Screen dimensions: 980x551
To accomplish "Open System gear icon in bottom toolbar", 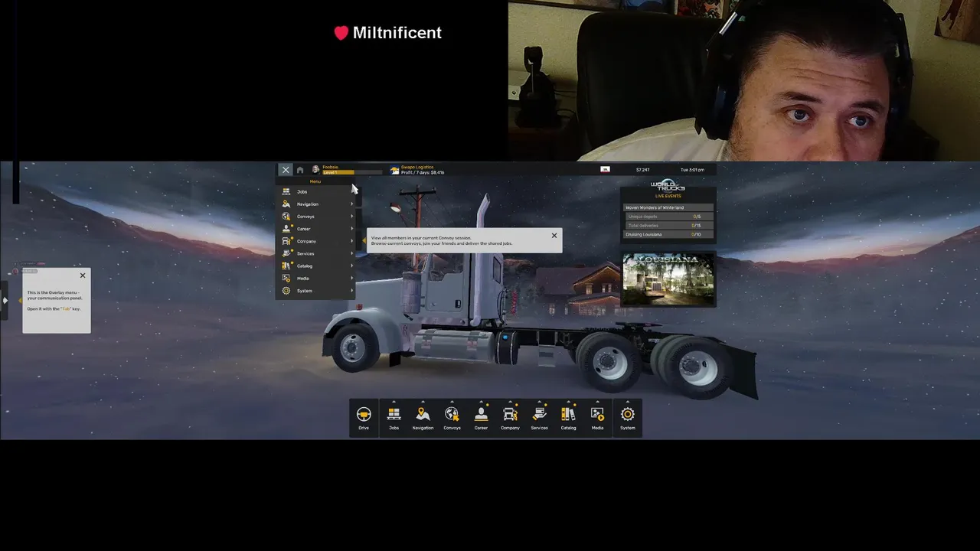I will click(627, 414).
